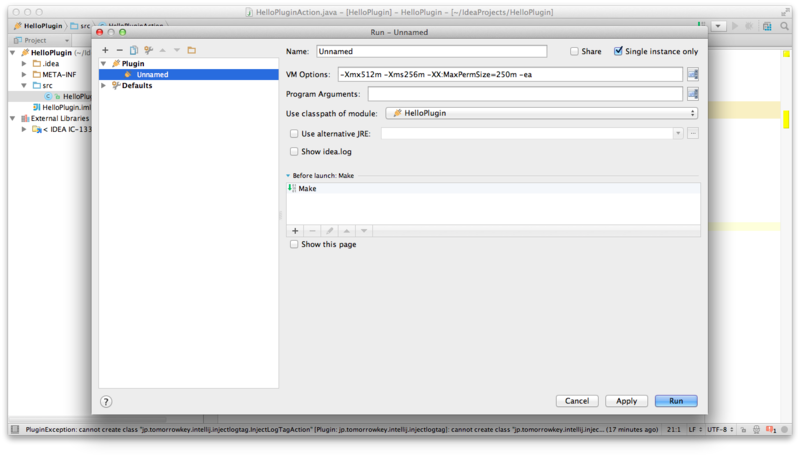This screenshot has width=800, height=460.
Task: Select the Plugin node in configurations tree
Action: coord(133,64)
